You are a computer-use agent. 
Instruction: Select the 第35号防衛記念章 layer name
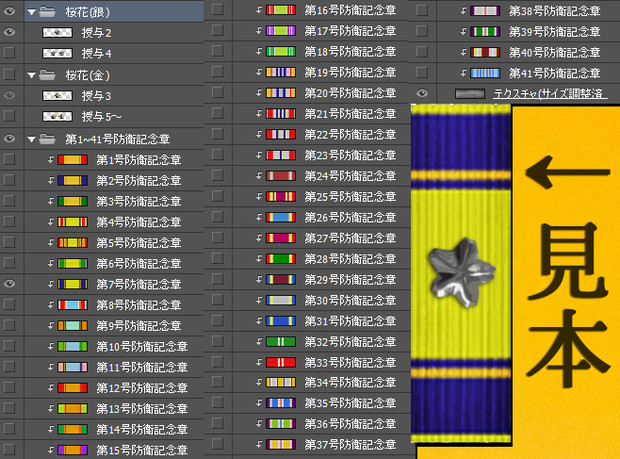point(350,403)
